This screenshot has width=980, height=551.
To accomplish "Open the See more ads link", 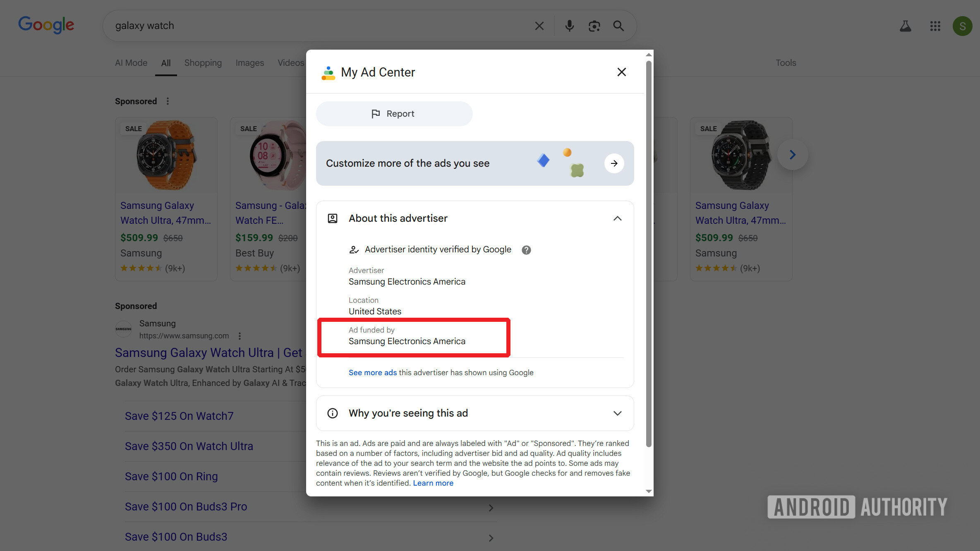I will click(372, 373).
